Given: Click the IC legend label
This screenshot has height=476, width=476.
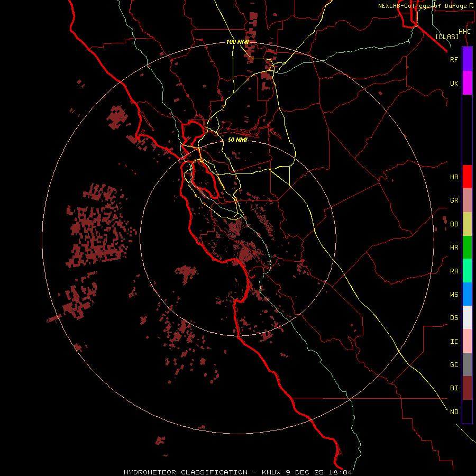Looking at the screenshot, I should click(x=454, y=342).
